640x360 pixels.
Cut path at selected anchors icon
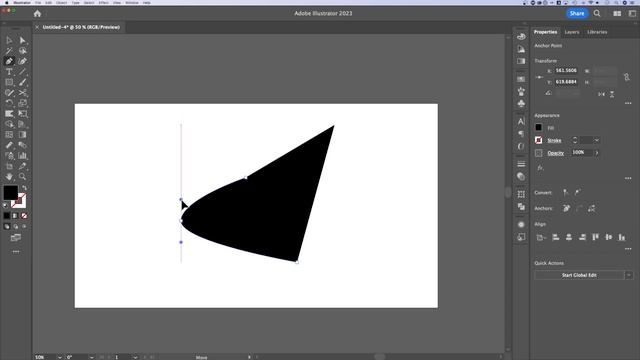coord(591,209)
